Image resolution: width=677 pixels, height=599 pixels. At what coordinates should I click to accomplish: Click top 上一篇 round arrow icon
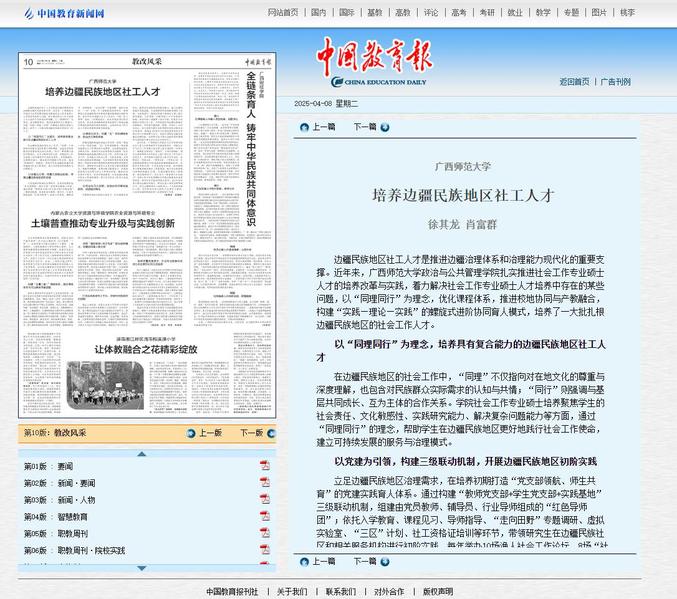tap(304, 127)
